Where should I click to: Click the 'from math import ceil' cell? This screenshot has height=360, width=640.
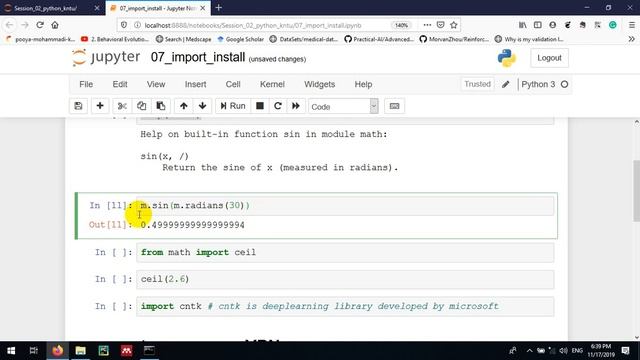pyautogui.click(x=345, y=252)
